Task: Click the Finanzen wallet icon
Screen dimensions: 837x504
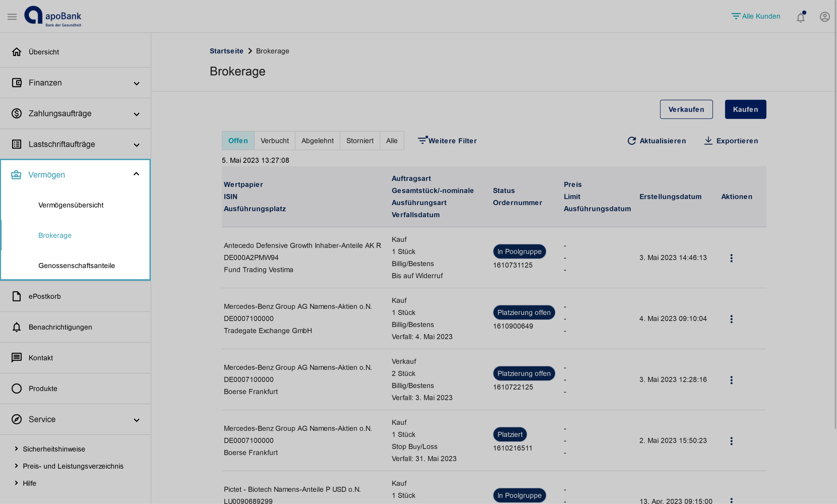Action: [x=16, y=82]
